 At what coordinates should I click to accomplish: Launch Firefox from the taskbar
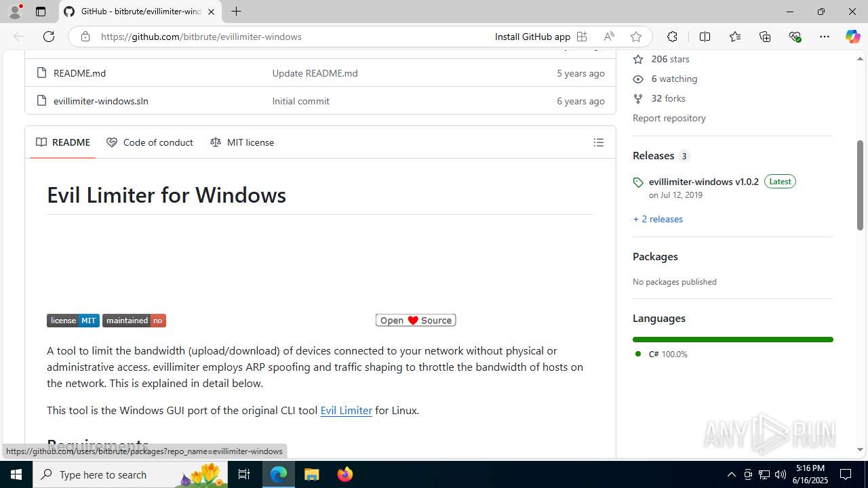coord(344,474)
